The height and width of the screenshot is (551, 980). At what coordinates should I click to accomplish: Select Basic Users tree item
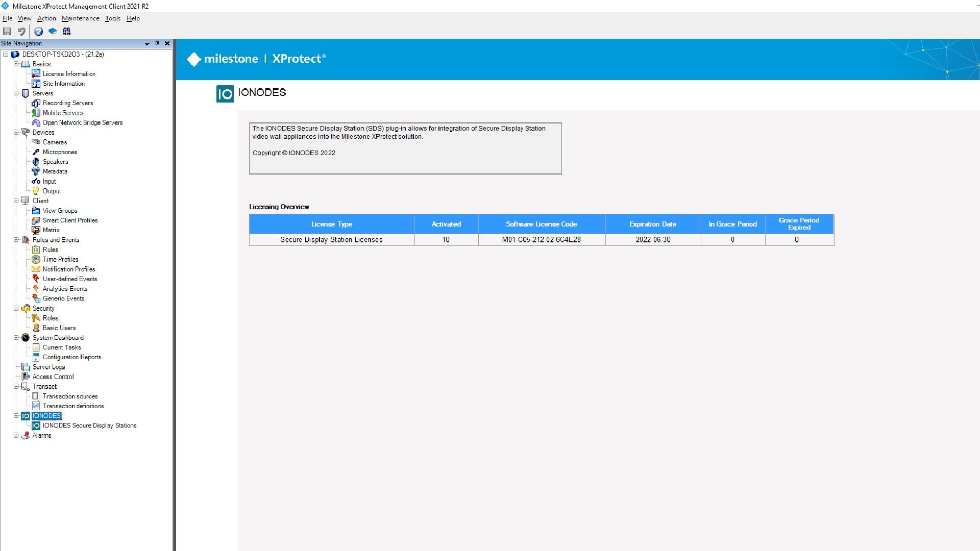pos(59,328)
